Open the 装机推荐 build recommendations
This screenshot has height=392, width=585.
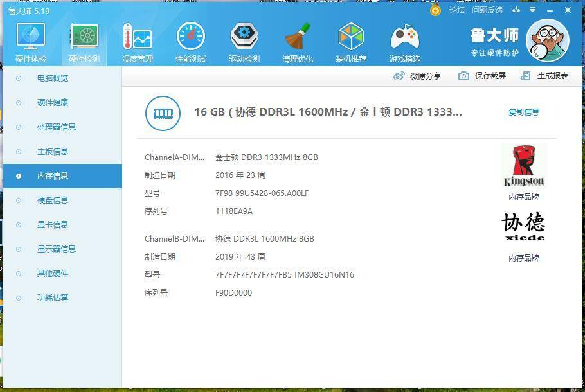click(350, 42)
